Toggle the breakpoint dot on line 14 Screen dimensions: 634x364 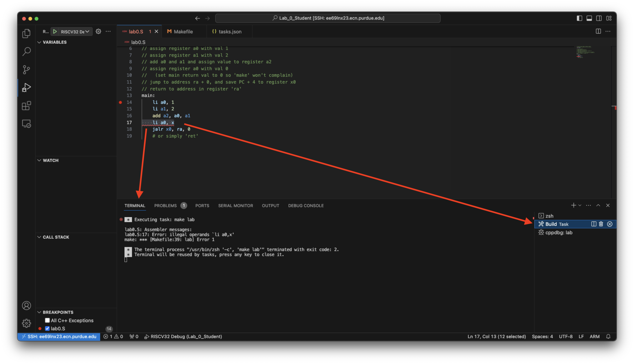(120, 102)
